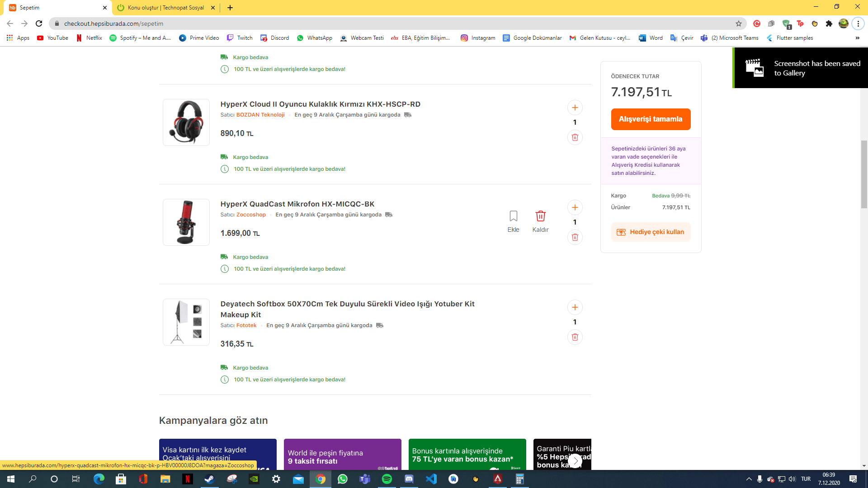The width and height of the screenshot is (868, 488).
Task: Open Chrome extensions puzzle icon
Action: coord(829,23)
